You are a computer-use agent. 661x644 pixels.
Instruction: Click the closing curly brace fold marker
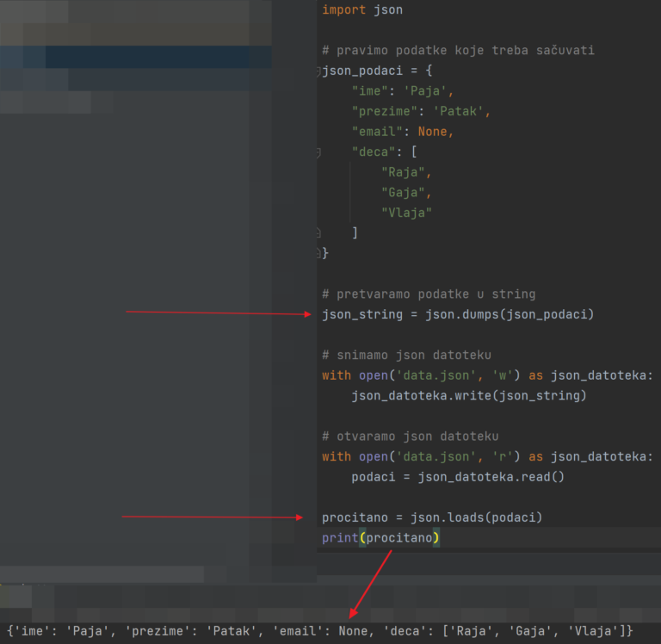(x=318, y=253)
